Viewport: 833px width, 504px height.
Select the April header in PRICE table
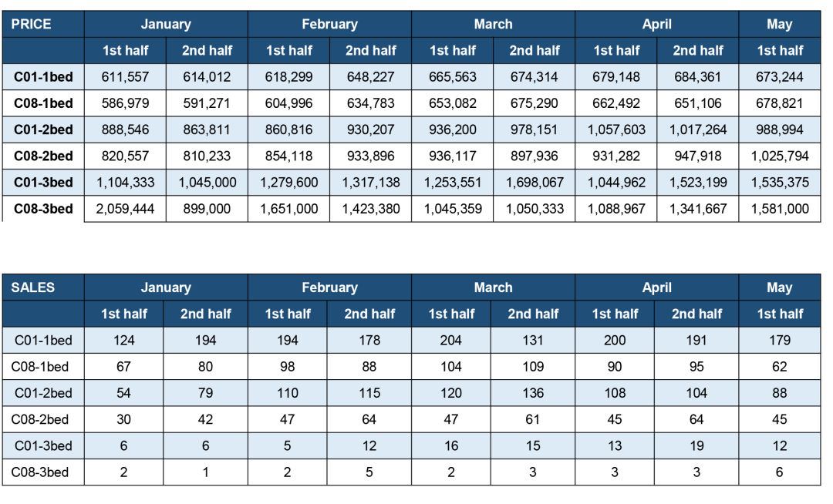656,25
